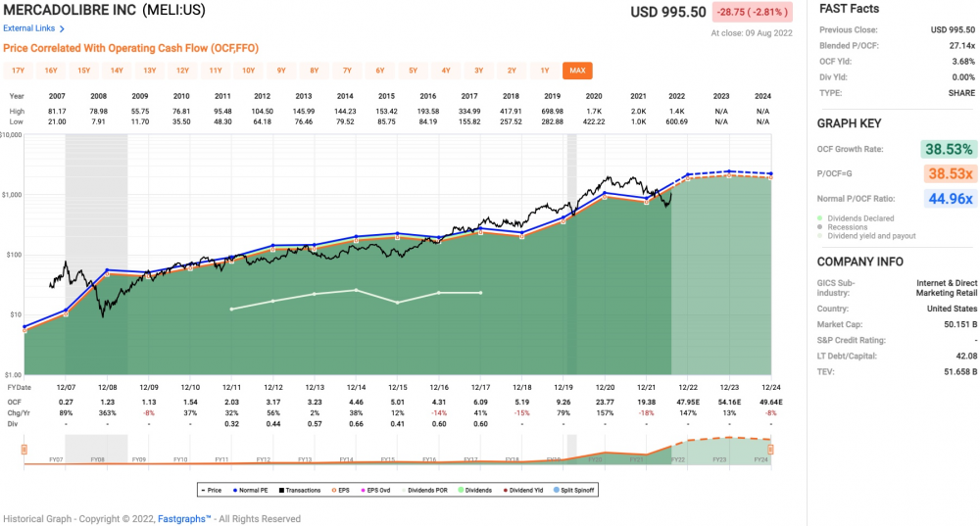Screen dimensions: 980x526
Task: Open the Fastgraphs copyright link
Action: tap(183, 518)
